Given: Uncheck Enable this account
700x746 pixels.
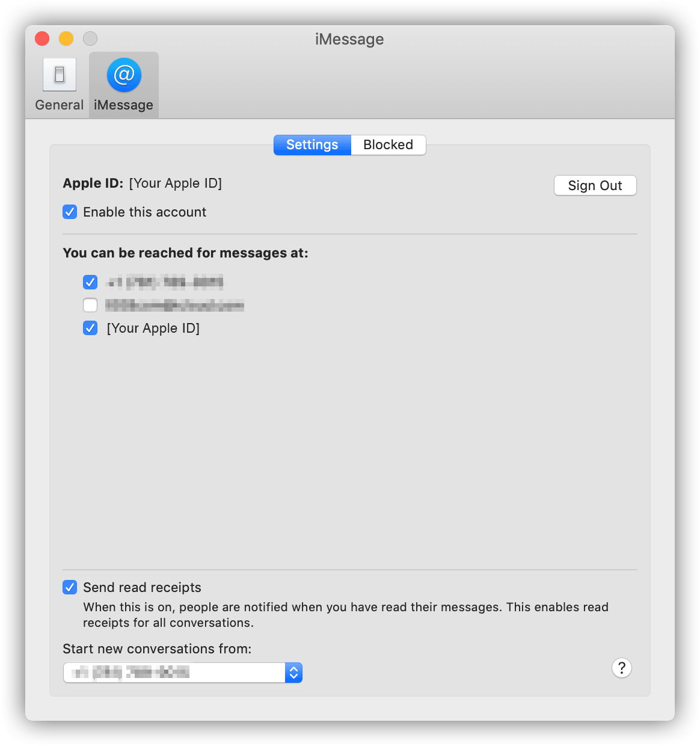Looking at the screenshot, I should (x=70, y=212).
